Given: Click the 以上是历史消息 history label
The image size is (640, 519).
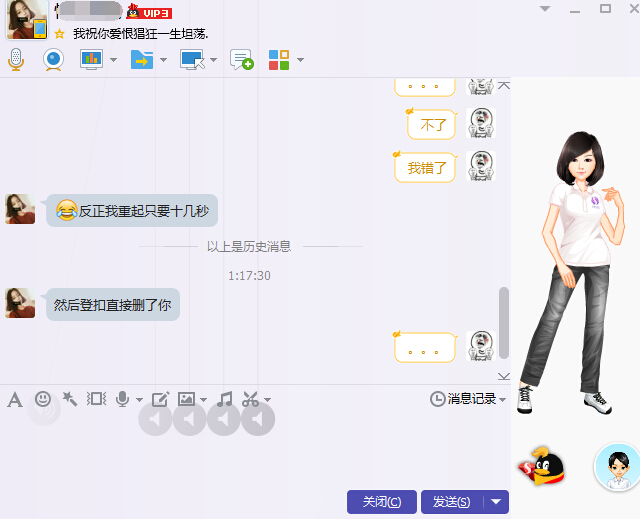Looking at the screenshot, I should pos(249,246).
